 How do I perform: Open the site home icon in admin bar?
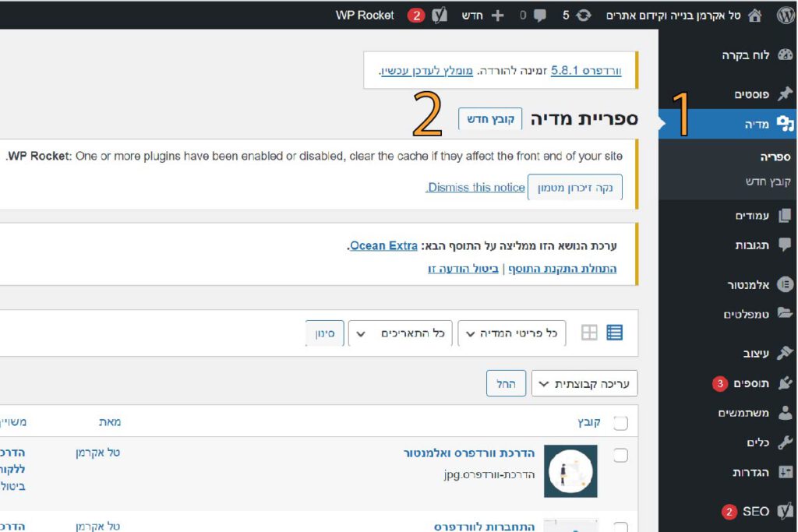tap(754, 16)
